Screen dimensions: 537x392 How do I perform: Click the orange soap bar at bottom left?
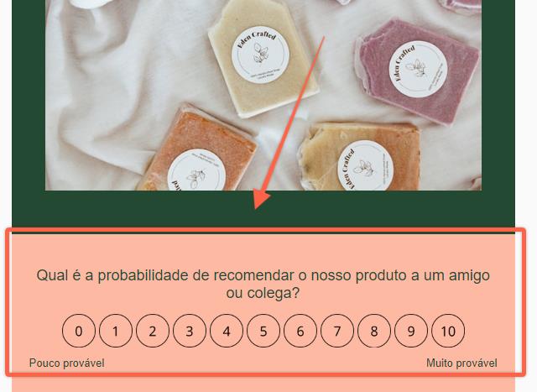point(198,149)
